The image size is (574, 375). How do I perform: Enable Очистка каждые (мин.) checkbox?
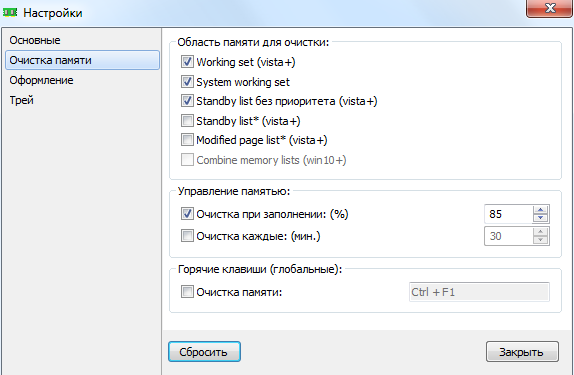(x=187, y=236)
